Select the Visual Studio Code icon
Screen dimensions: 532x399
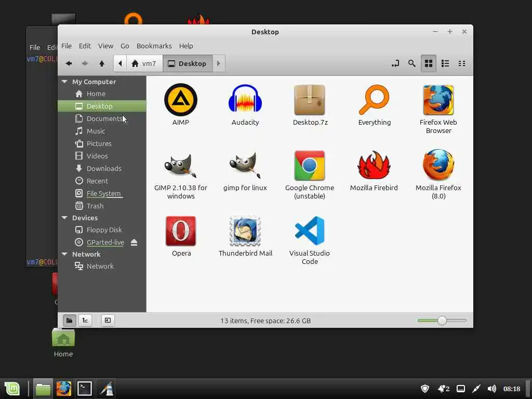pyautogui.click(x=310, y=231)
